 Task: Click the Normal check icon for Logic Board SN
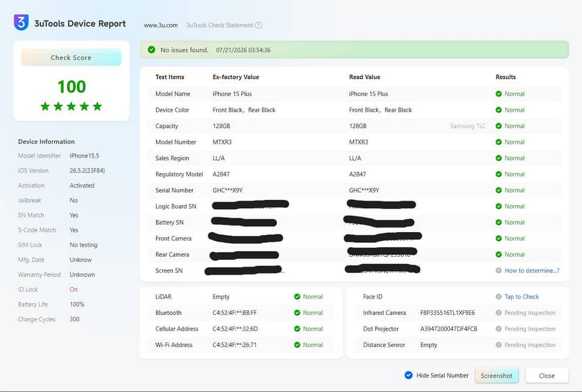[498, 206]
